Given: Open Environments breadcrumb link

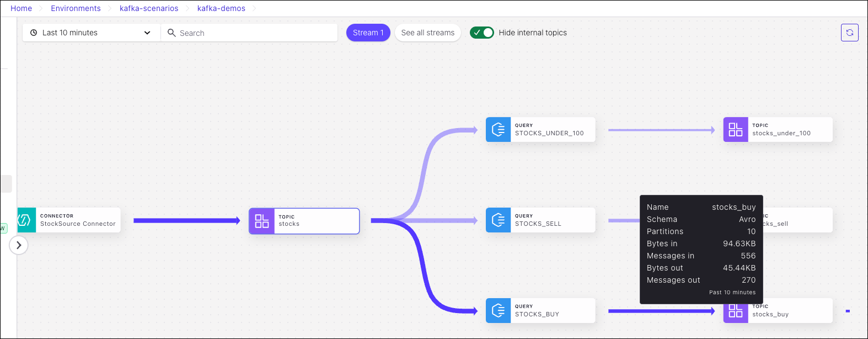Looking at the screenshot, I should (76, 8).
